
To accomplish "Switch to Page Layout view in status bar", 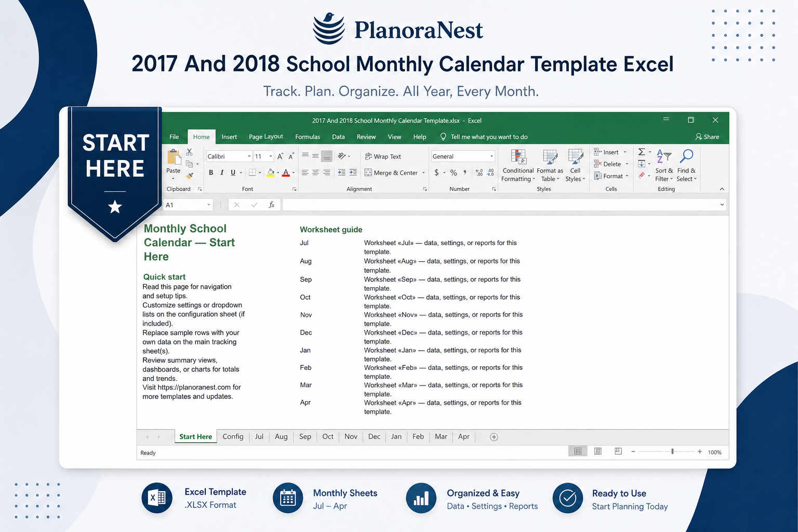I will [598, 451].
